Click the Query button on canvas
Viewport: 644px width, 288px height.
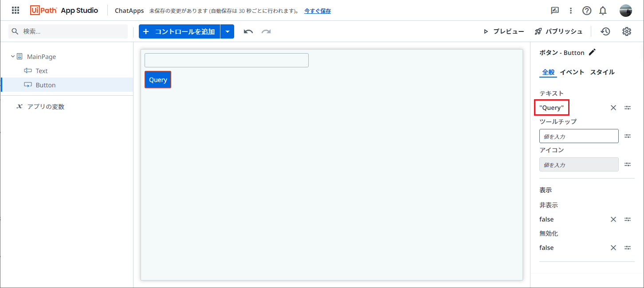pyautogui.click(x=158, y=80)
